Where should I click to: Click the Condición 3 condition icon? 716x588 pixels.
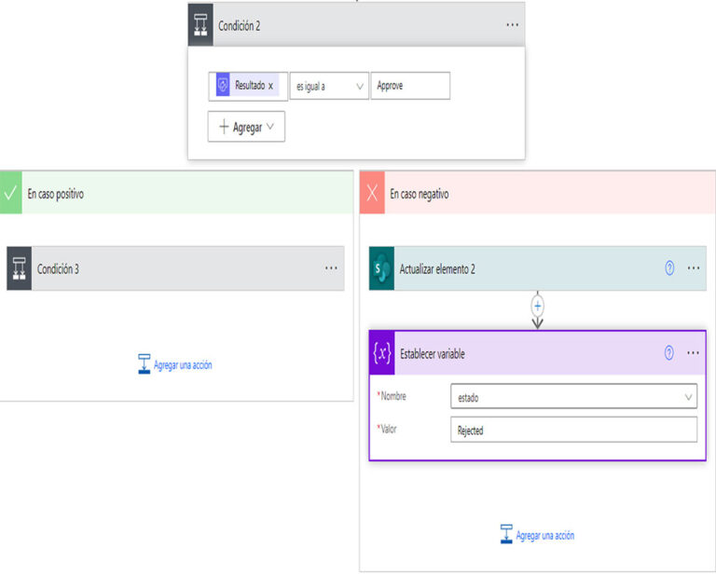pos(20,268)
